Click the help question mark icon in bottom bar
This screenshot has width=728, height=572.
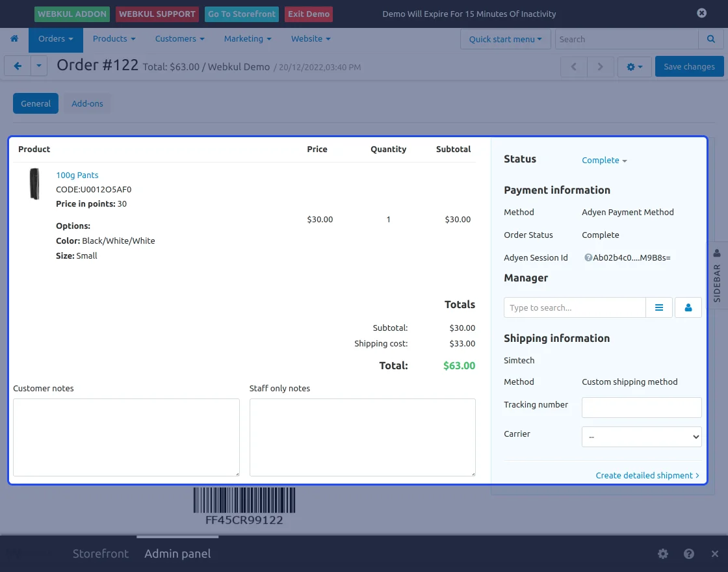click(x=689, y=554)
